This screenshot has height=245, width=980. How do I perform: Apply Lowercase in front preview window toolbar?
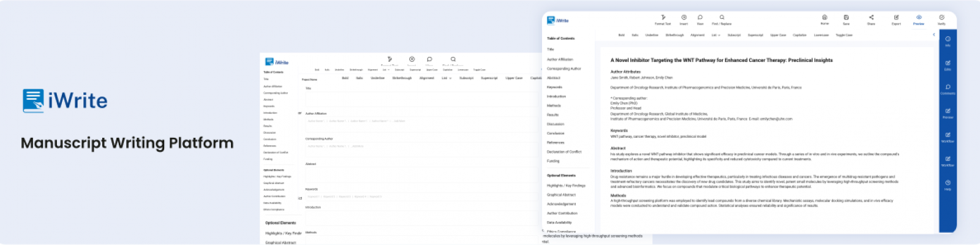click(821, 35)
